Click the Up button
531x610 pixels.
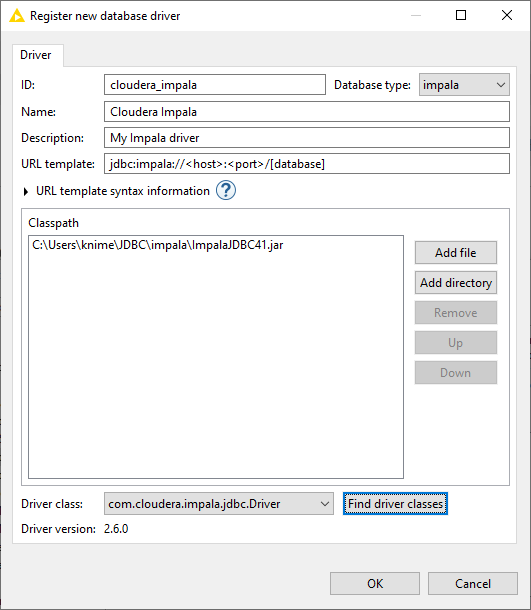pos(456,343)
